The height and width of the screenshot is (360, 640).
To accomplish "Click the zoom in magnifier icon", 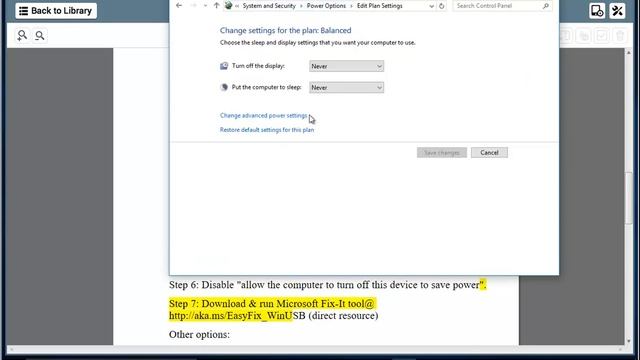I will click(22, 36).
